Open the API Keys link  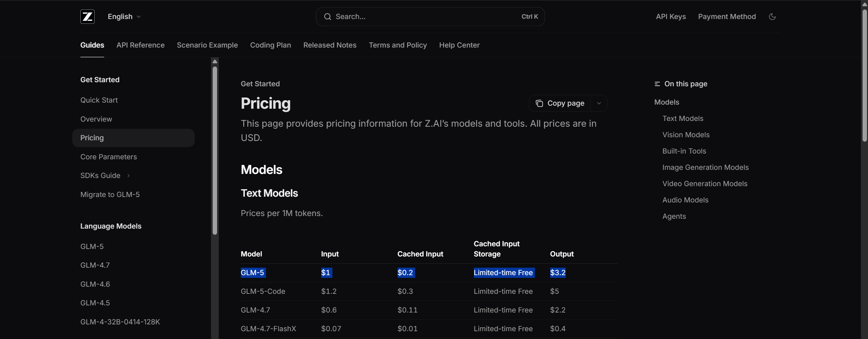[x=671, y=17]
